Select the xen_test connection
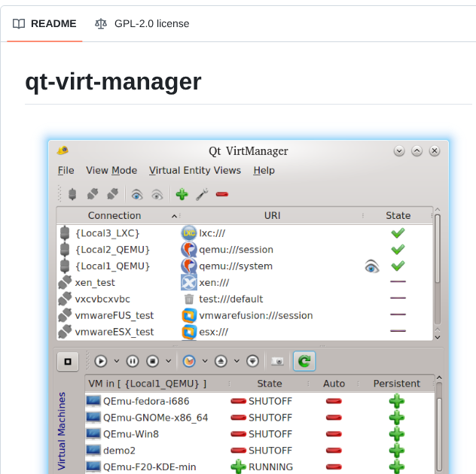The height and width of the screenshot is (474, 476). 95,283
